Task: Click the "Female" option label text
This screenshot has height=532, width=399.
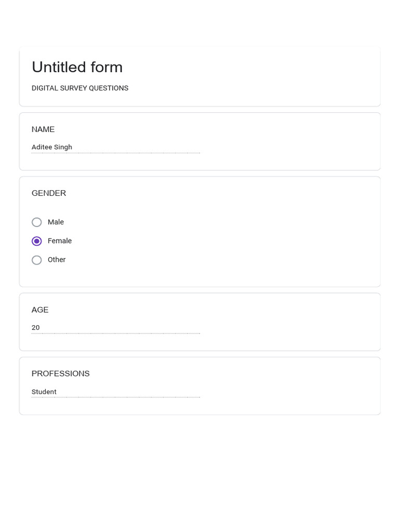Action: [x=60, y=241]
